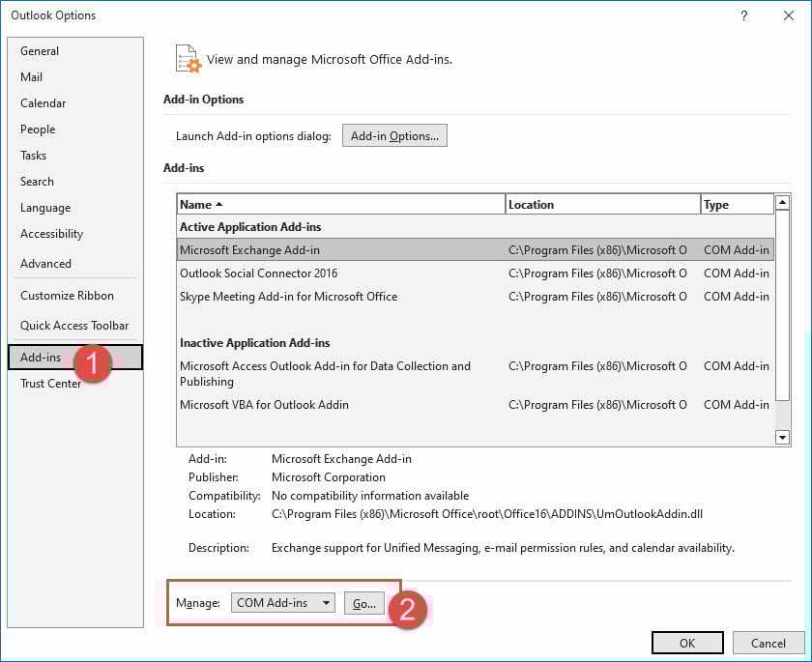812x662 pixels.
Task: Dismiss the dialog with Cancel
Action: point(768,643)
